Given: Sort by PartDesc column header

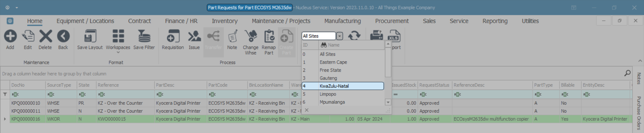Looking at the screenshot, I should pyautogui.click(x=180, y=85).
